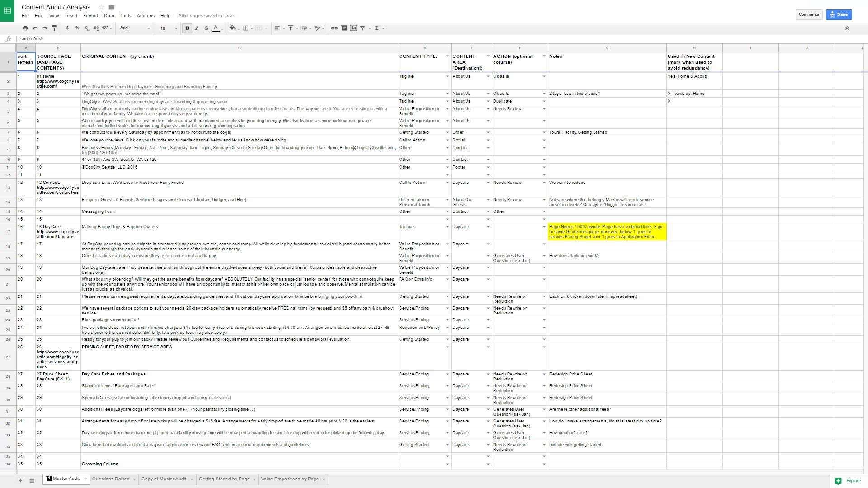Open the fill color picker

click(x=233, y=28)
